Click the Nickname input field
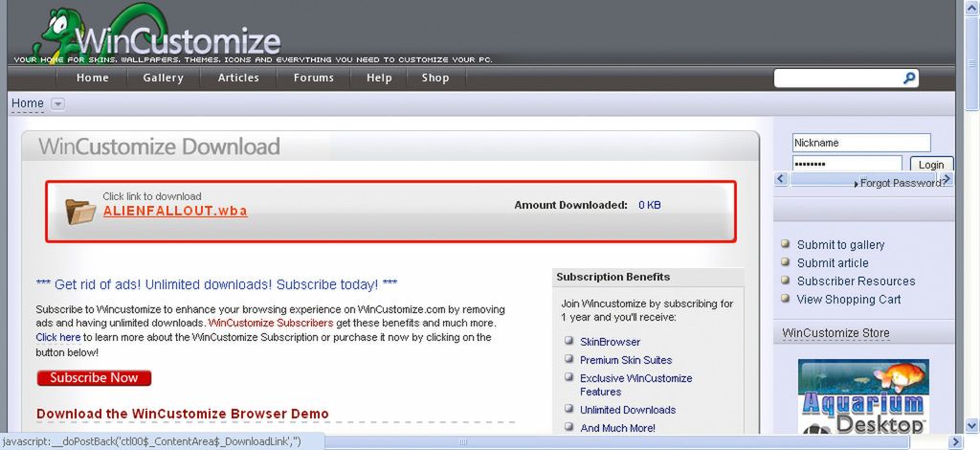 861,143
